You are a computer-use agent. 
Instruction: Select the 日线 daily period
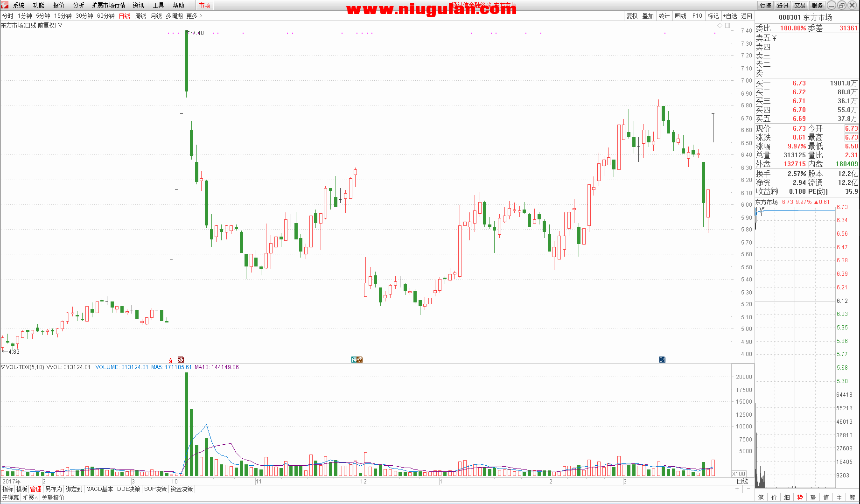point(125,16)
